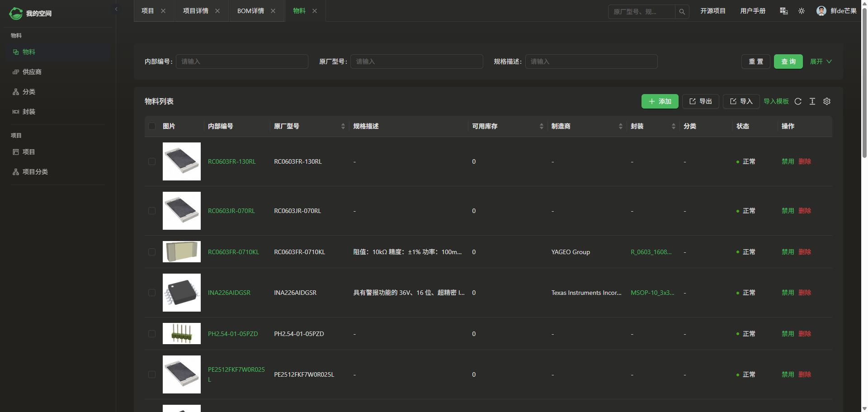Open the column settings gear icon
This screenshot has height=412, width=868.
(x=827, y=101)
